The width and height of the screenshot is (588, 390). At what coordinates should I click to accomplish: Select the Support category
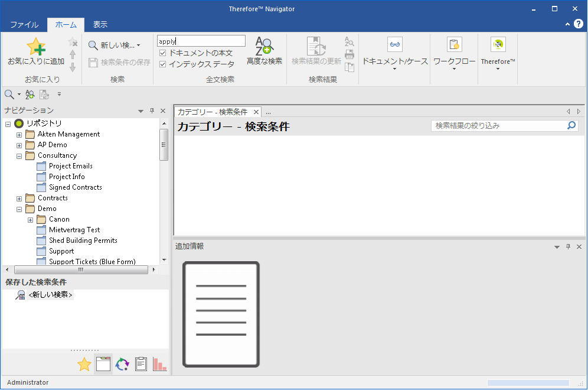[x=61, y=251]
